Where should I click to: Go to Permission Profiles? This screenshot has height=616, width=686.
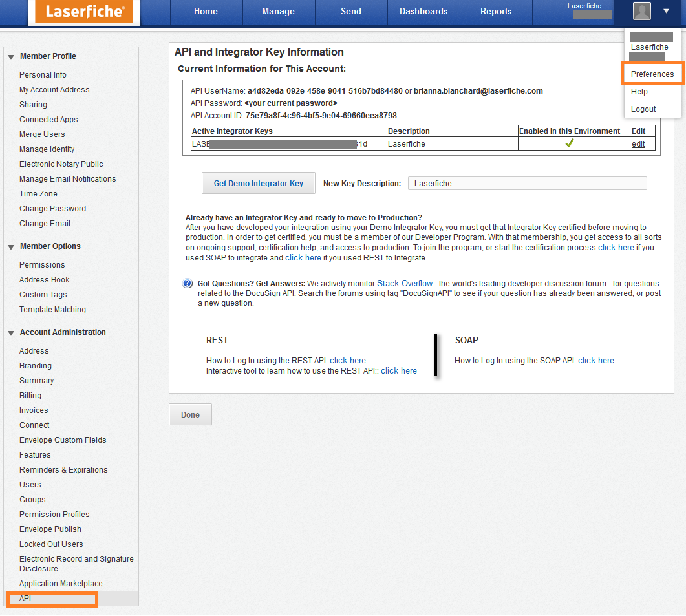[54, 515]
